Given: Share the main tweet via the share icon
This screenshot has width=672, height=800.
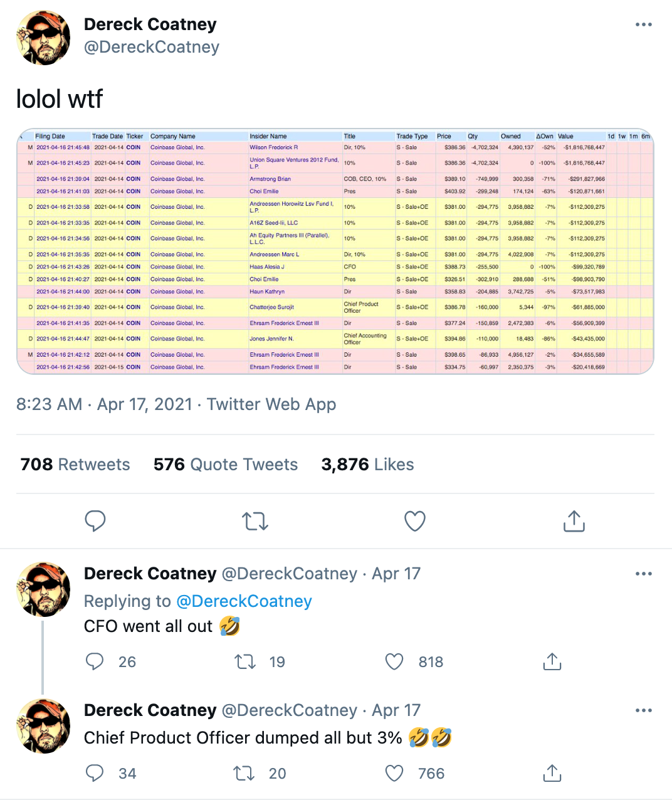Looking at the screenshot, I should pos(574,521).
